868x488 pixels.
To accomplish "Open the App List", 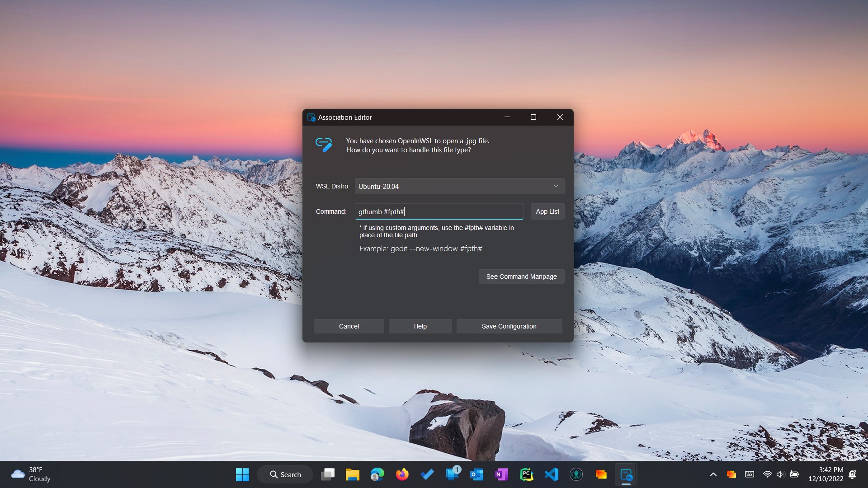I will [547, 211].
